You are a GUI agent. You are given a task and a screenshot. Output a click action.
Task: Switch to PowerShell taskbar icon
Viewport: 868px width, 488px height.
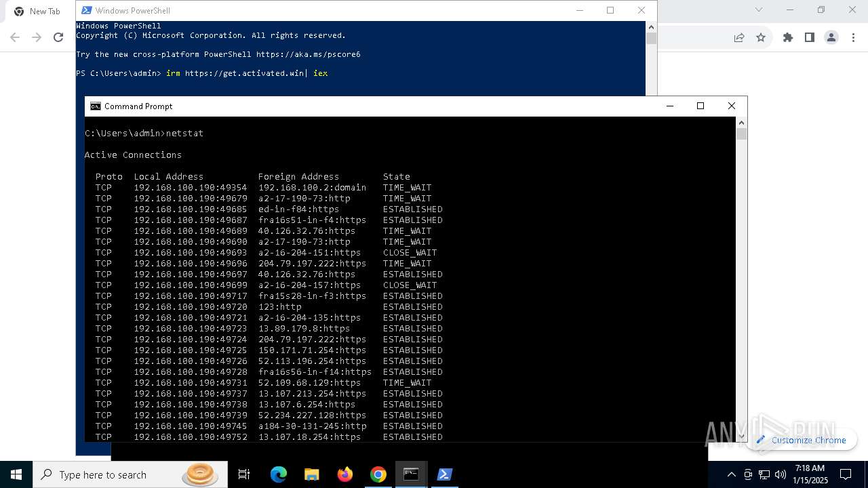coord(445,474)
